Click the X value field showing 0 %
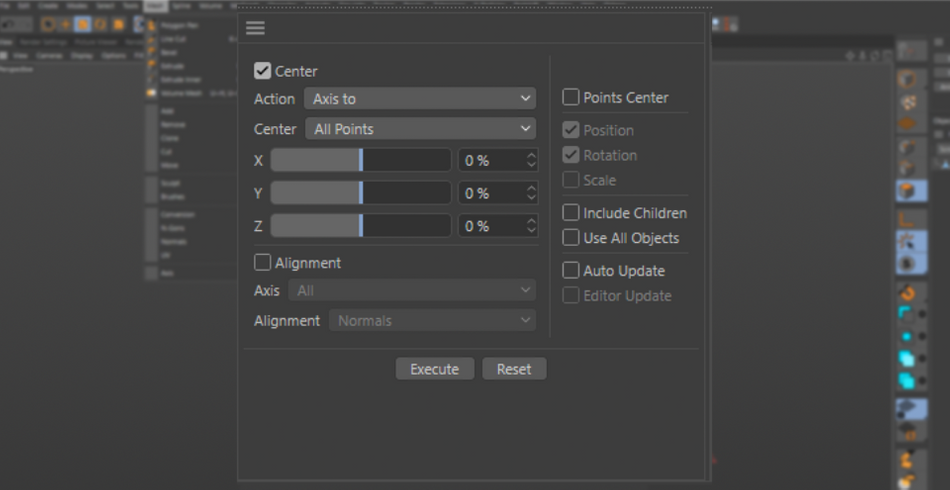Image resolution: width=950 pixels, height=490 pixels. [491, 161]
